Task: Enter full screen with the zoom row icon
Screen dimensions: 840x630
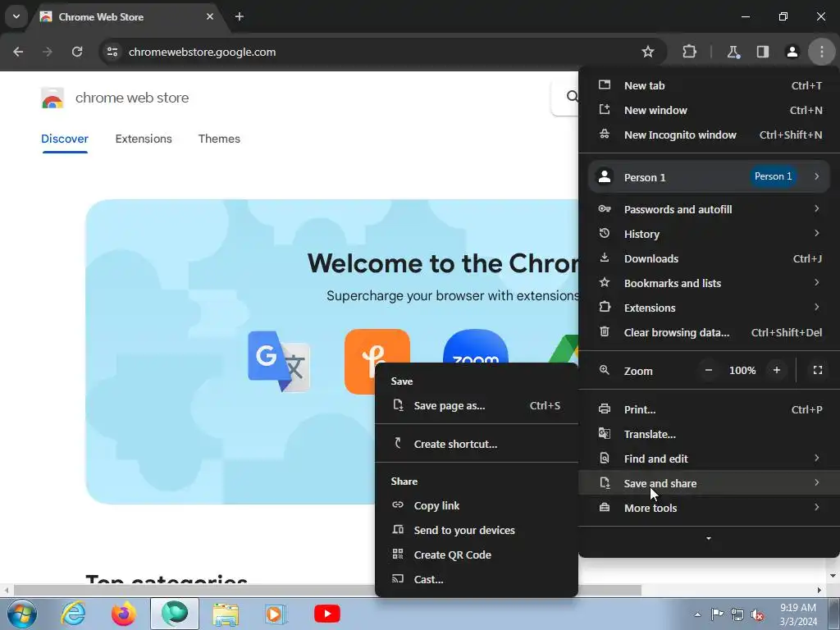Action: point(818,370)
